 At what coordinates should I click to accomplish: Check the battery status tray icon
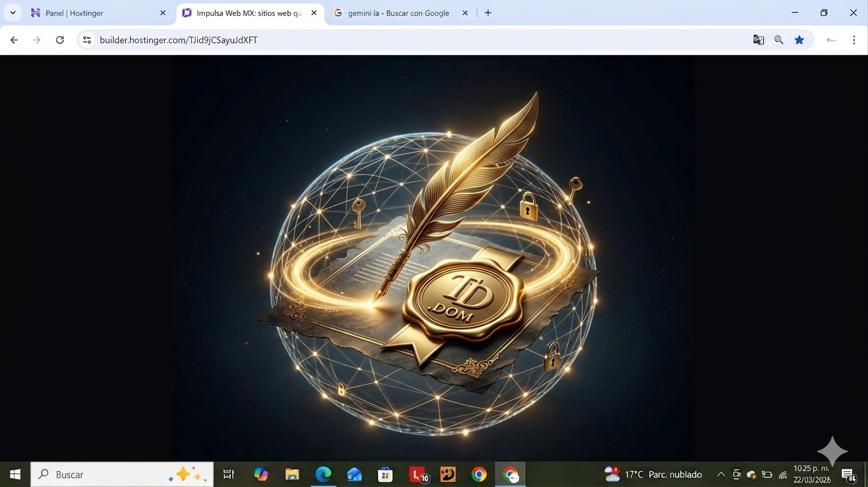pos(767,474)
